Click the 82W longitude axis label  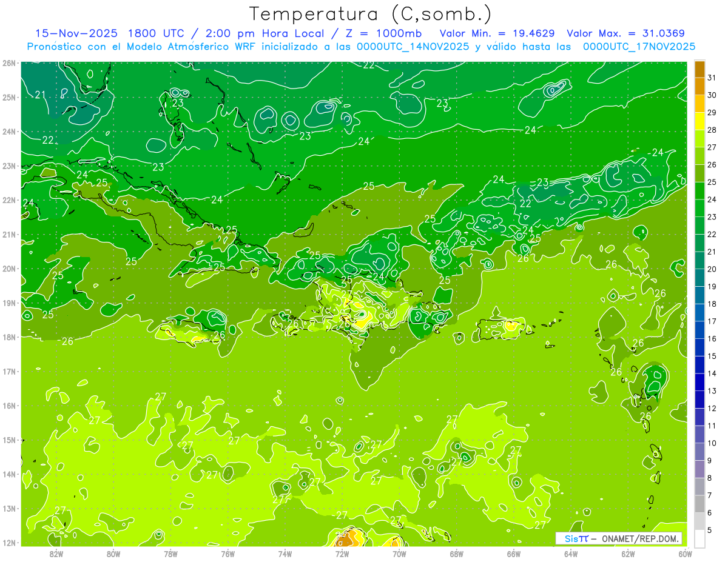pos(56,554)
